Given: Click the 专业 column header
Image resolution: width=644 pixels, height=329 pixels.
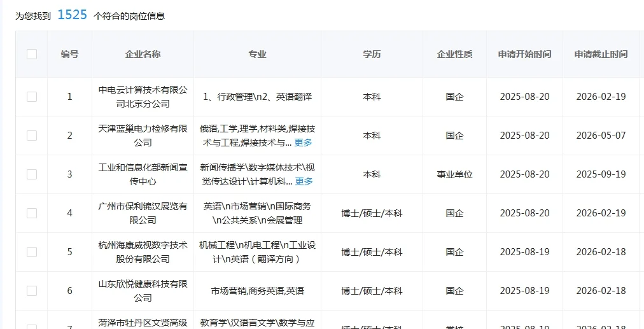Looking at the screenshot, I should (x=257, y=54).
